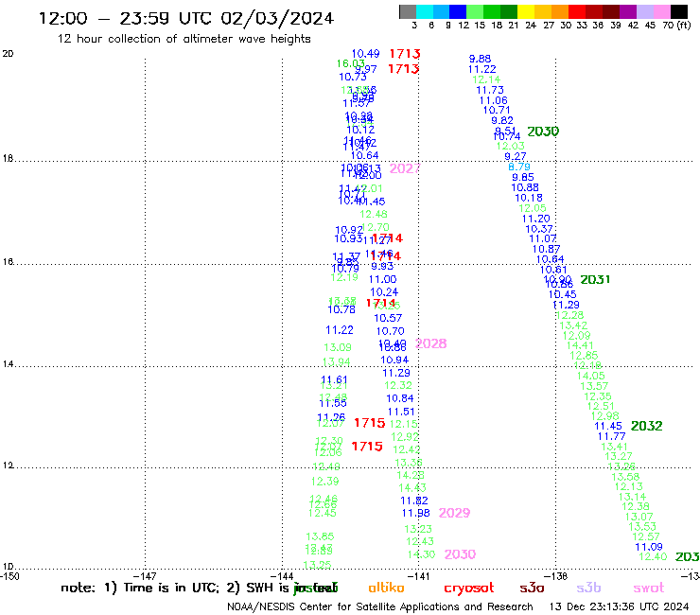Click the '13.85' wave height value
The height and width of the screenshot is (615, 700).
320,536
